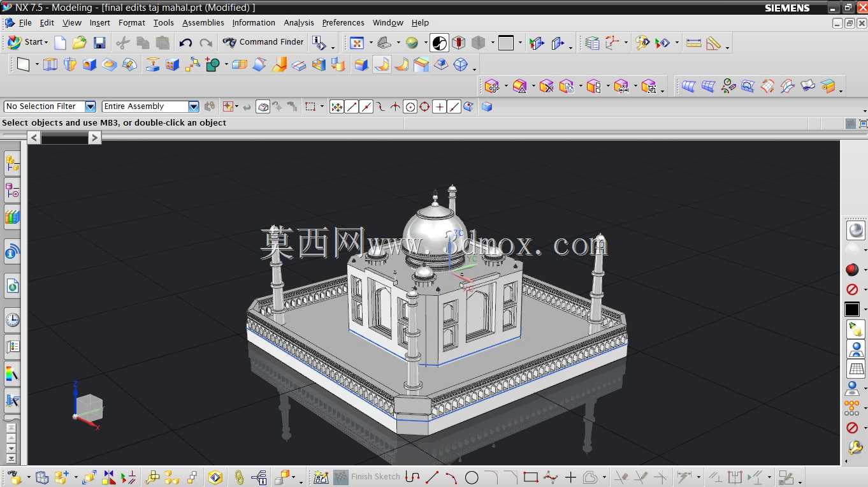Click the WCS orientation icon

point(612,43)
